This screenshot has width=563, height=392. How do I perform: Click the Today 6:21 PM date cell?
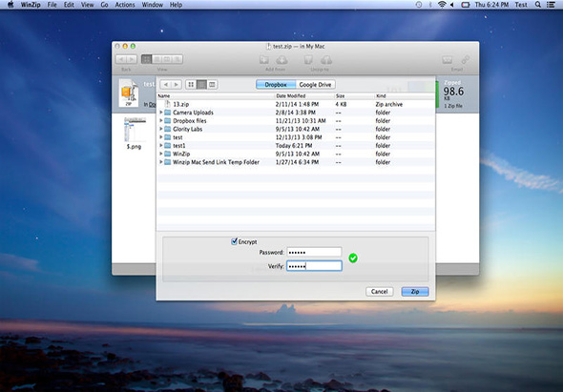pos(294,145)
